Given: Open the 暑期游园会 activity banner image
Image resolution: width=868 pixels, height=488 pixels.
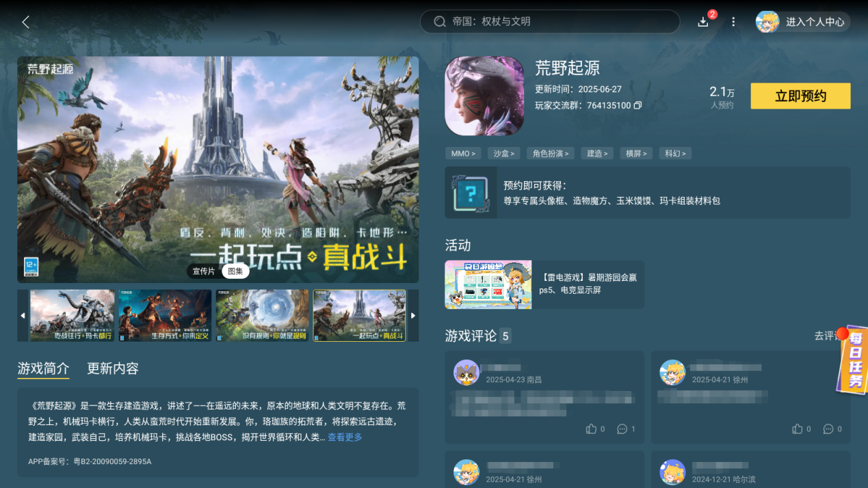Looking at the screenshot, I should tap(488, 284).
